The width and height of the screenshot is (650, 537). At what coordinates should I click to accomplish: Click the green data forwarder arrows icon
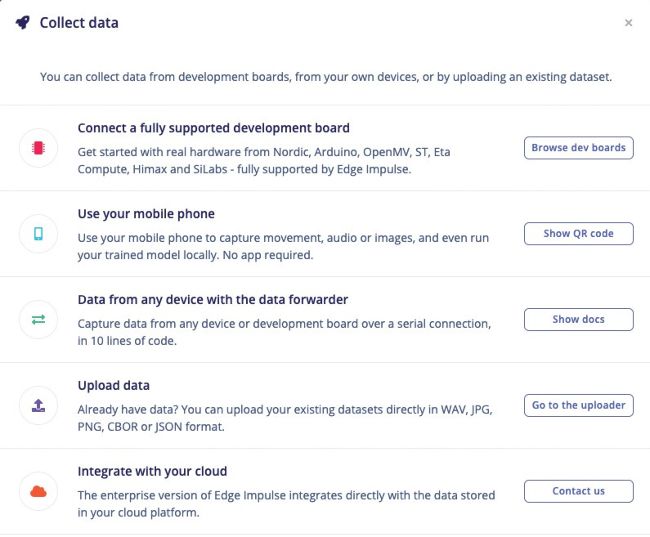point(38,319)
